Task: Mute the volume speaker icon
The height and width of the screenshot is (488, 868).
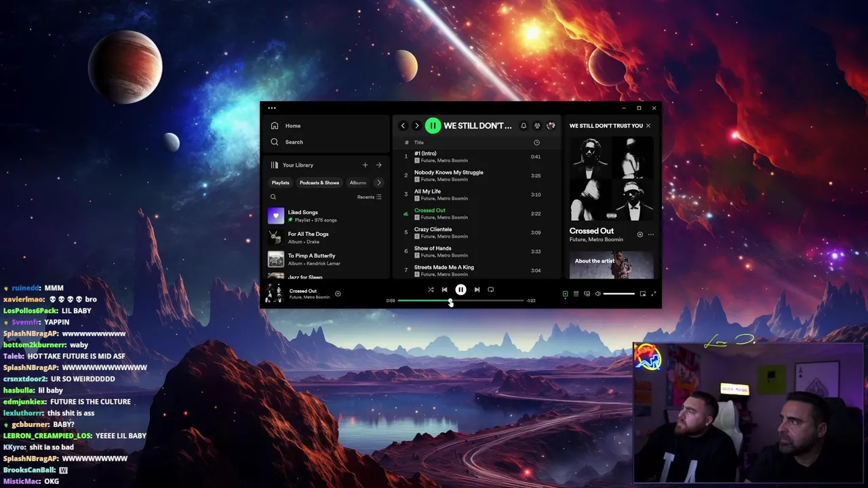Action: (x=597, y=293)
